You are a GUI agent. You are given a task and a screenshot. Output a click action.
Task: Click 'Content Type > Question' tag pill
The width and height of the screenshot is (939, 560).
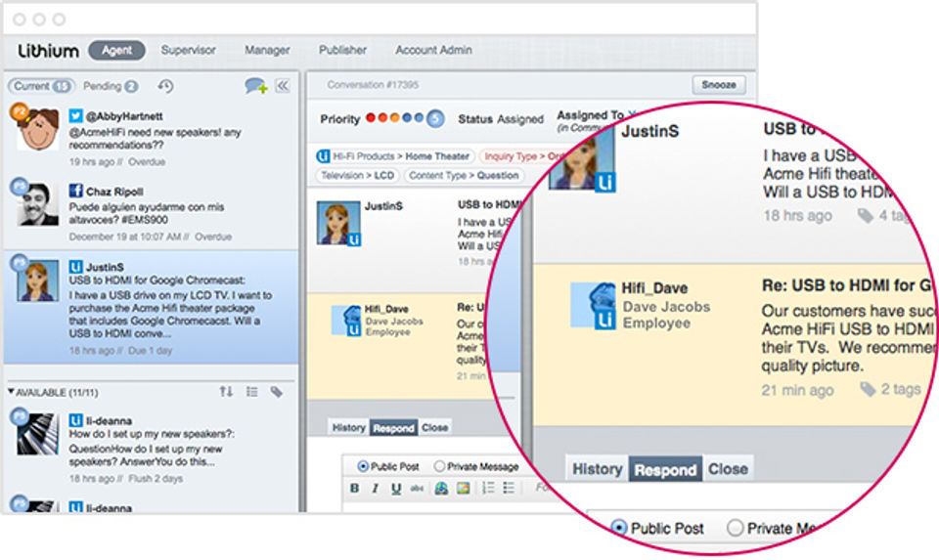click(x=464, y=175)
